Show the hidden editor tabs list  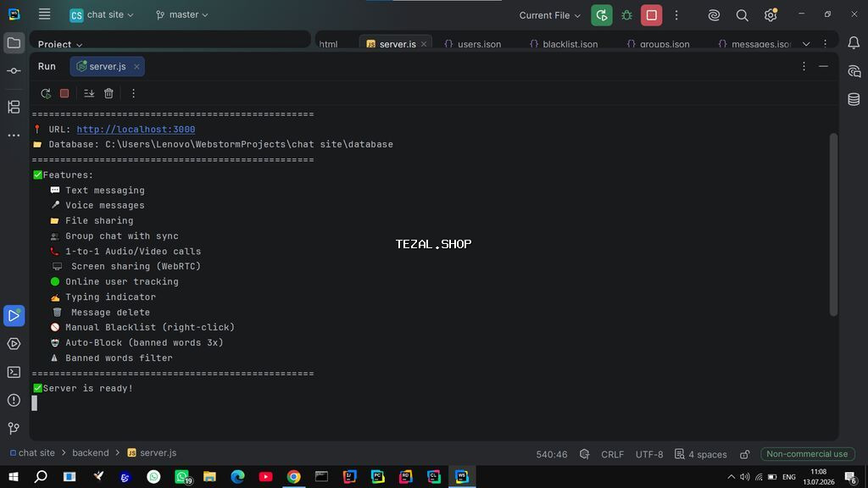coord(806,44)
